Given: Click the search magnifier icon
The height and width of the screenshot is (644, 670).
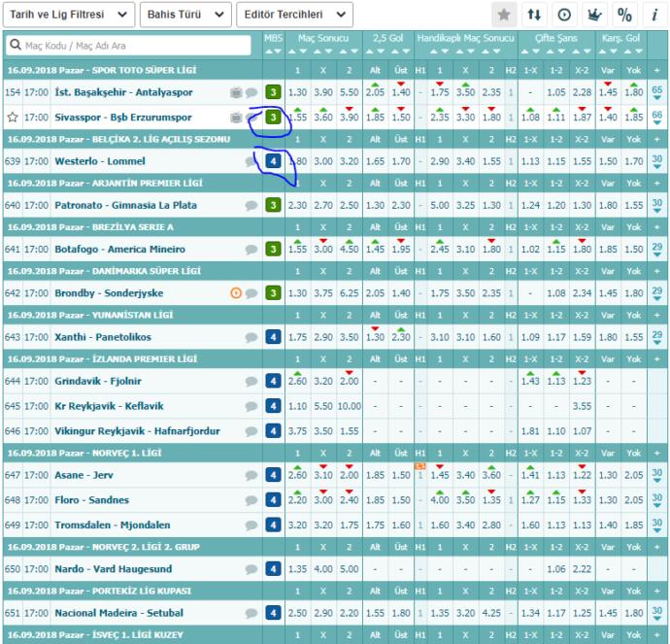Looking at the screenshot, I should (16, 45).
